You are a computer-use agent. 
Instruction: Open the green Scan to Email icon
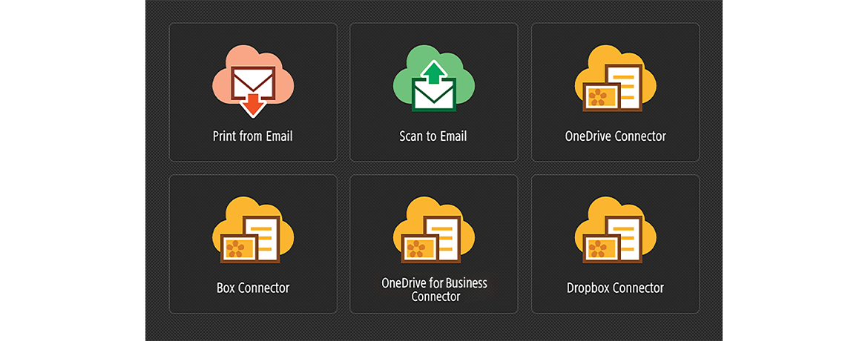434,79
